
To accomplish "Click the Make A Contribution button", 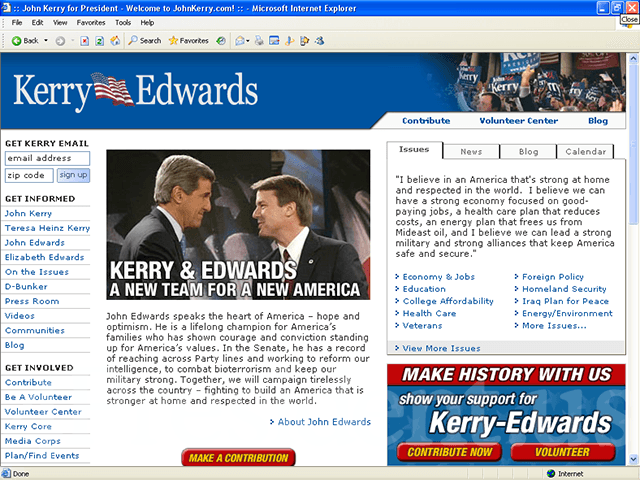I will [x=238, y=458].
